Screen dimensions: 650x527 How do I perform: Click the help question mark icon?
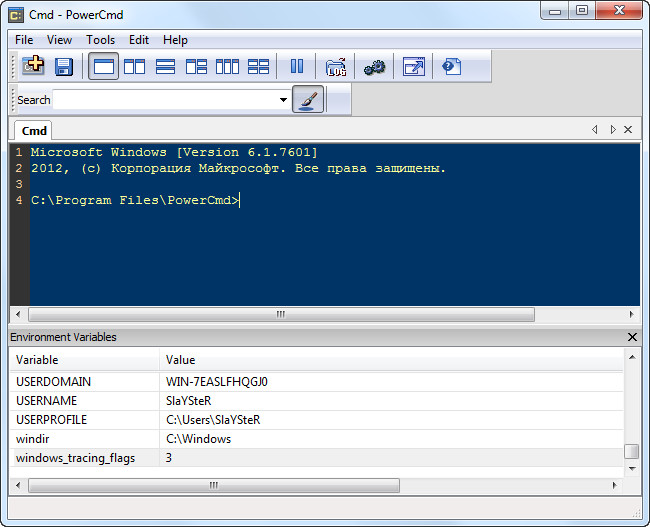point(452,67)
